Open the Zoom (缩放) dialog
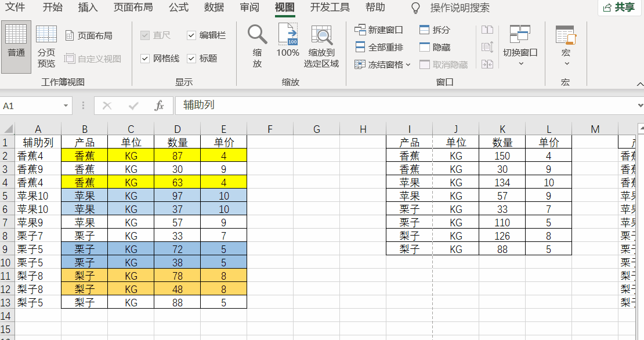Viewport: 644px width, 340px height. pyautogui.click(x=257, y=46)
